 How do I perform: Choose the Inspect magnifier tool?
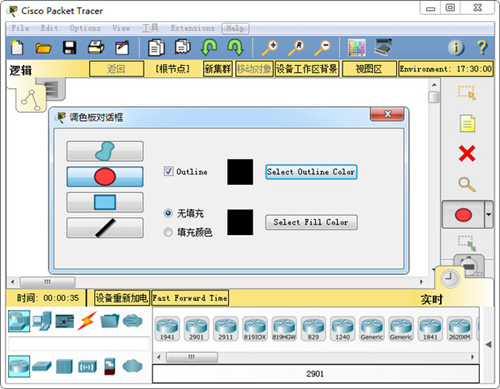point(467,184)
